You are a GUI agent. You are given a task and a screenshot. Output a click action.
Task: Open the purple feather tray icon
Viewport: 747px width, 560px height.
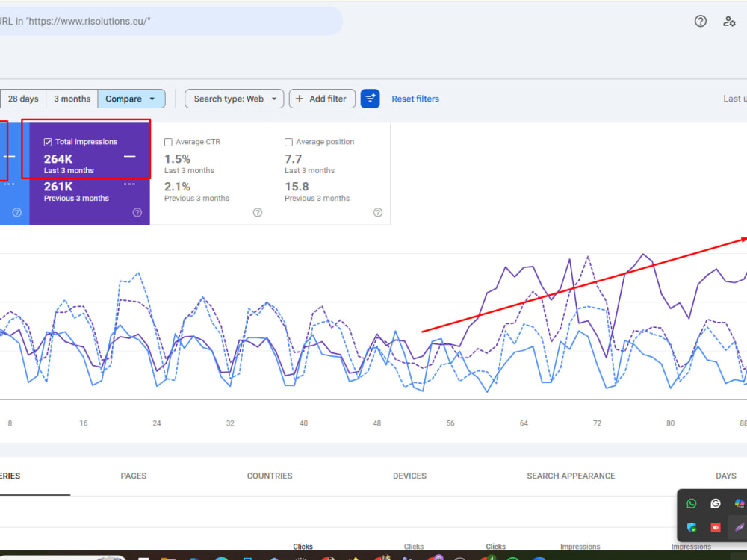click(740, 527)
